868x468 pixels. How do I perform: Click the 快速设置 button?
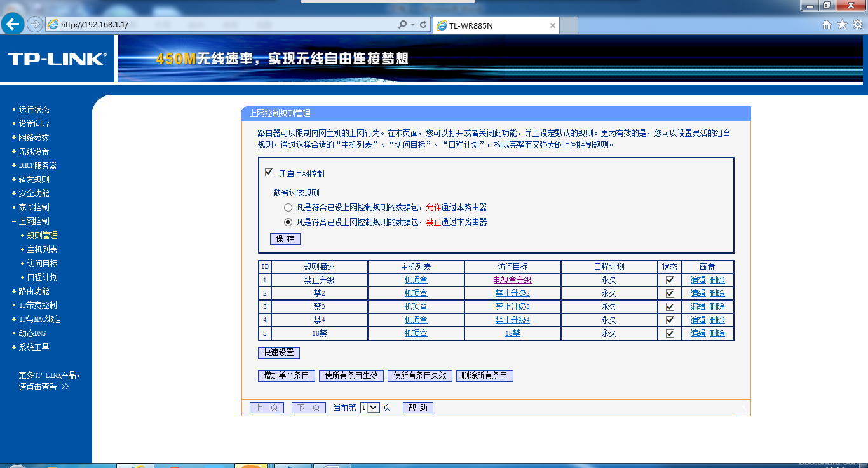279,353
